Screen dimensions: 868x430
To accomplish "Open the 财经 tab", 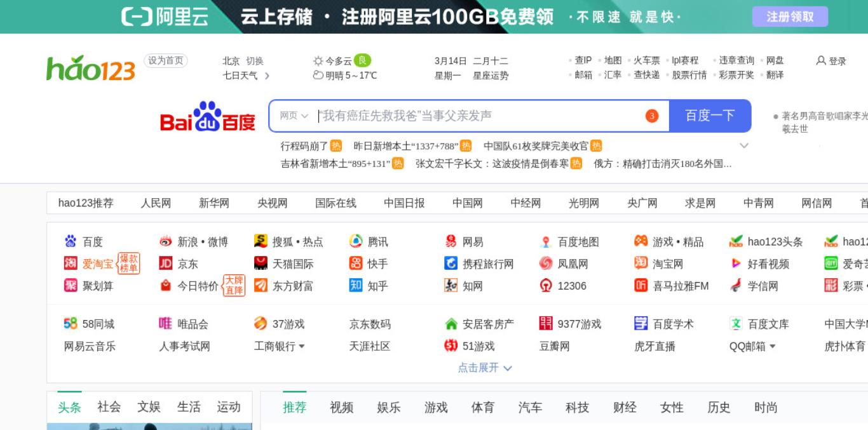I will click(x=625, y=407).
